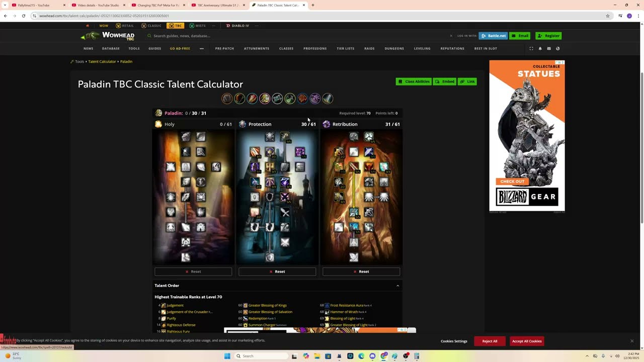The height and width of the screenshot is (362, 644).
Task: Click Avenger's Shield at bottom of Protection tree
Action: click(x=270, y=257)
